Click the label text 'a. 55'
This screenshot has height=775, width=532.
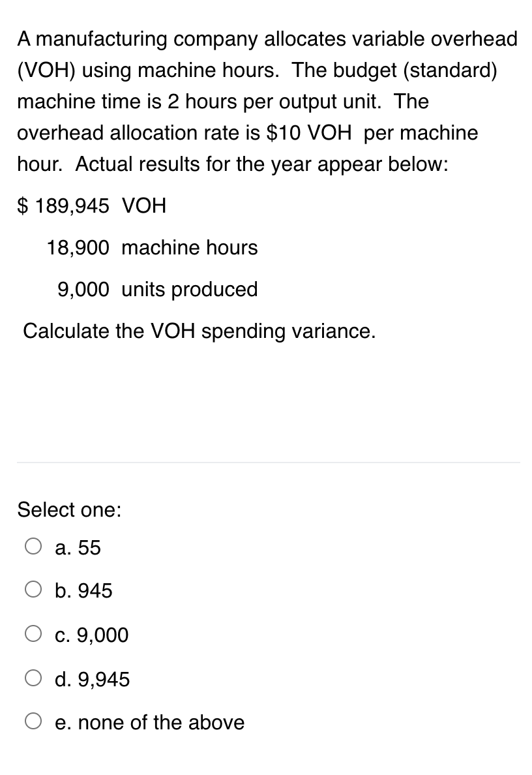click(x=78, y=548)
